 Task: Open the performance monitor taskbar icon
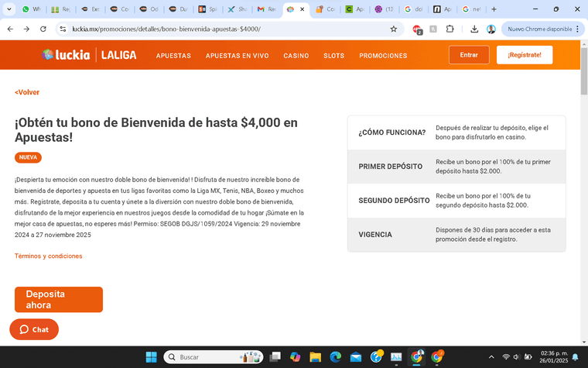pyautogui.click(x=396, y=357)
